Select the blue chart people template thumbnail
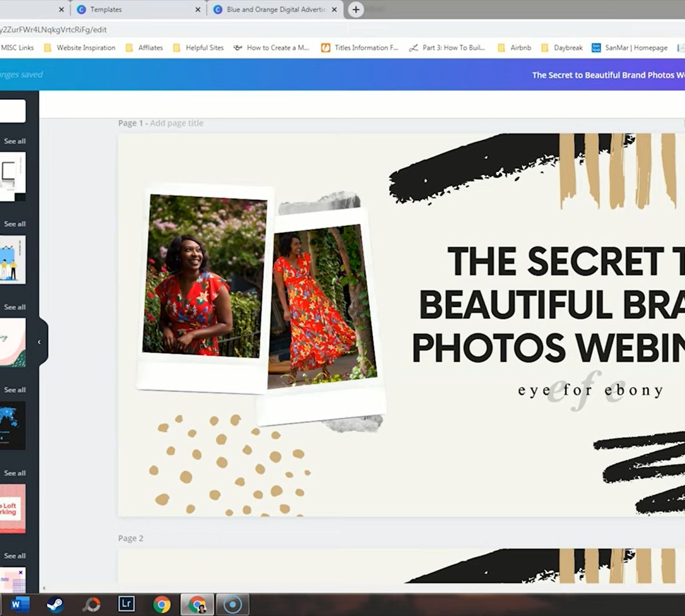 tap(13, 260)
